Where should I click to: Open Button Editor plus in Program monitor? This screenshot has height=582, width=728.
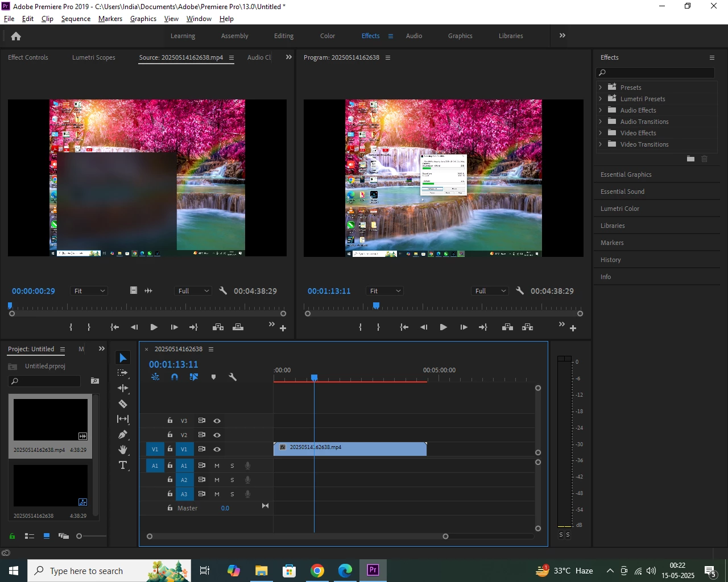pos(573,328)
